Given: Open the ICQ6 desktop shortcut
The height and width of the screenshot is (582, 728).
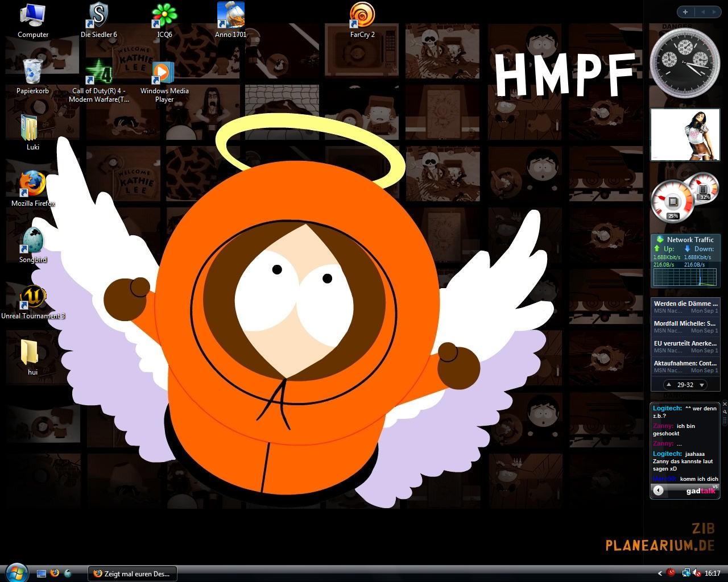Looking at the screenshot, I should 164,15.
